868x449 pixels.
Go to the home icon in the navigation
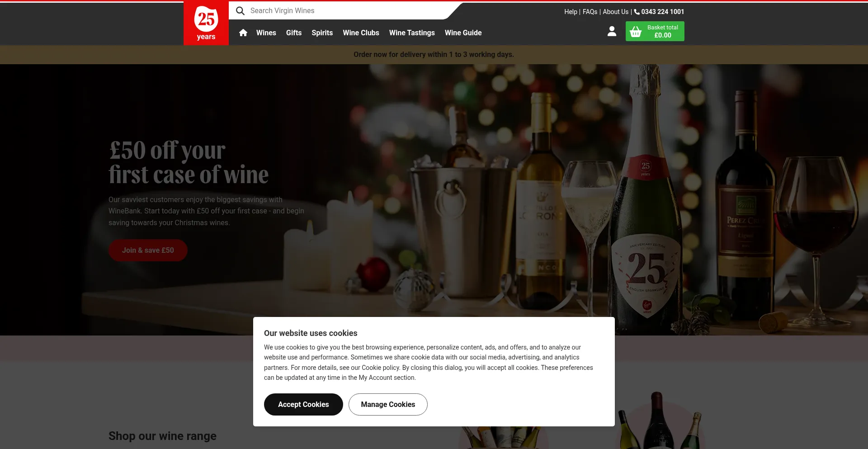pos(243,33)
